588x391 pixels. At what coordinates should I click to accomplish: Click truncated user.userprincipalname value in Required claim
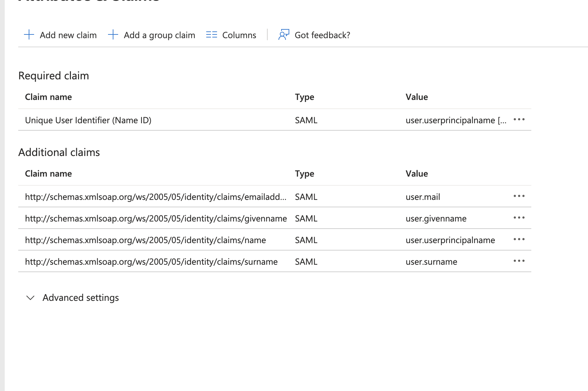[456, 120]
